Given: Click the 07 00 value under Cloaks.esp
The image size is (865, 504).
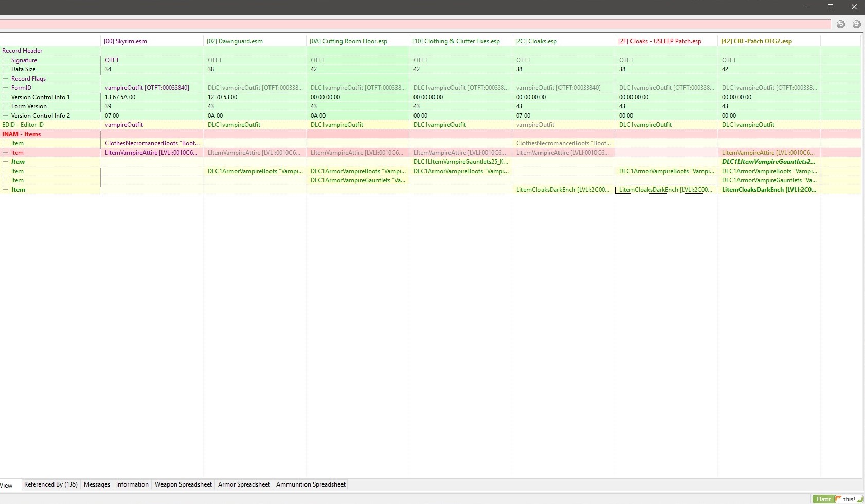Looking at the screenshot, I should pyautogui.click(x=524, y=116).
